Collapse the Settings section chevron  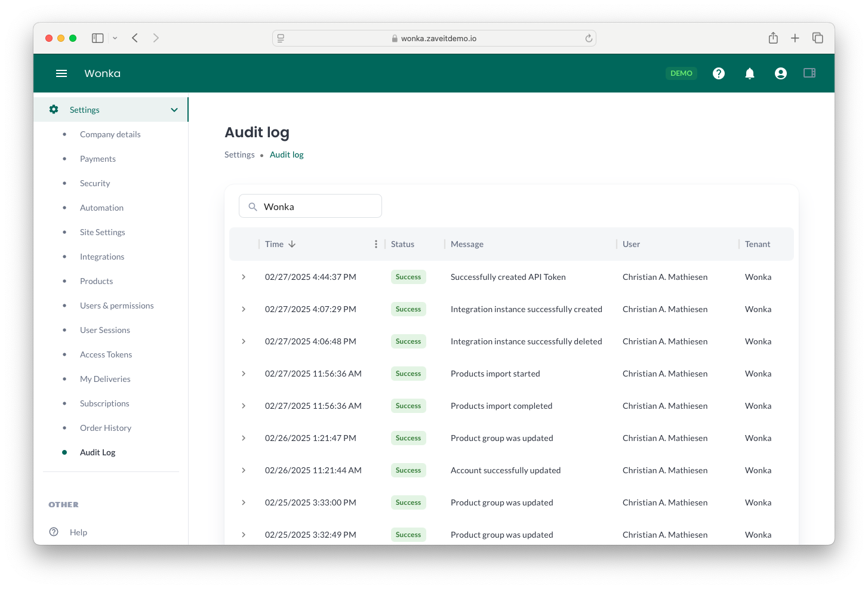point(174,110)
